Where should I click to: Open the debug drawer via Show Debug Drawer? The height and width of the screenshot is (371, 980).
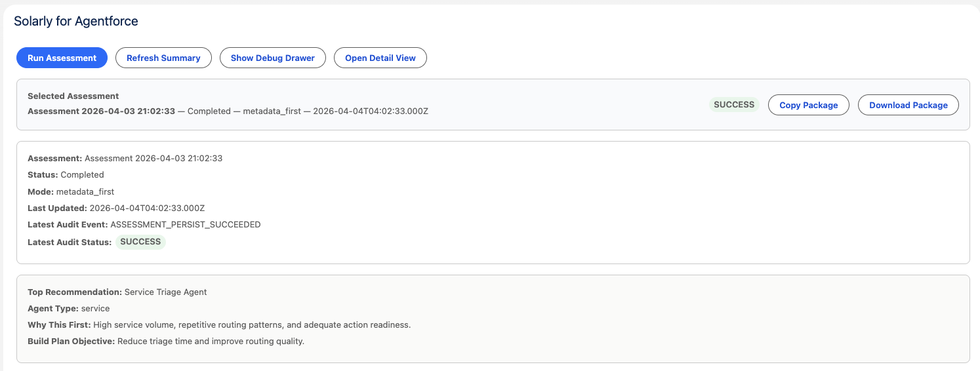(x=273, y=58)
